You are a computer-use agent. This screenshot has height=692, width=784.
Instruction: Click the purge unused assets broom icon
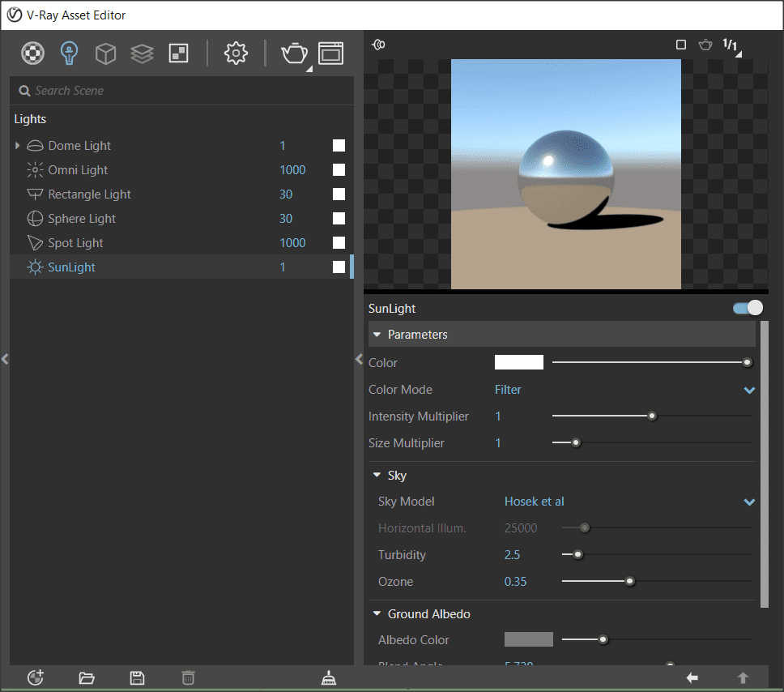pyautogui.click(x=329, y=678)
